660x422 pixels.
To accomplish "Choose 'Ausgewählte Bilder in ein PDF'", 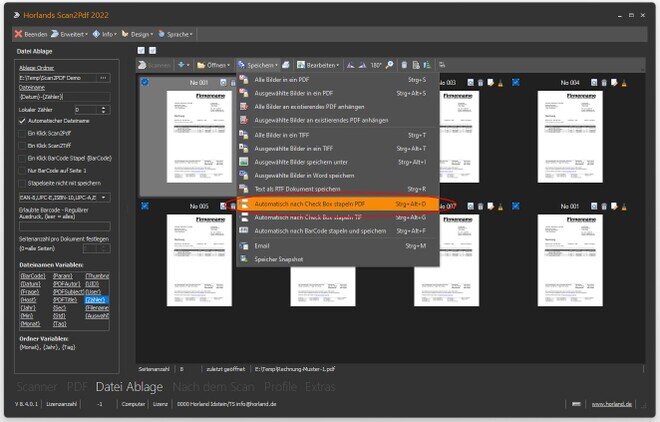I will pyautogui.click(x=338, y=93).
